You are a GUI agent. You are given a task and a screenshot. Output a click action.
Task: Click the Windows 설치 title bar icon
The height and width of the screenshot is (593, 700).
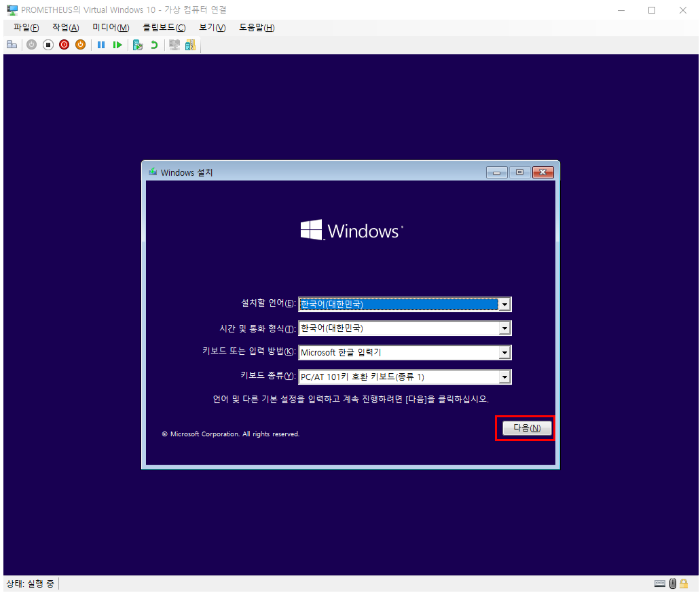tap(153, 172)
